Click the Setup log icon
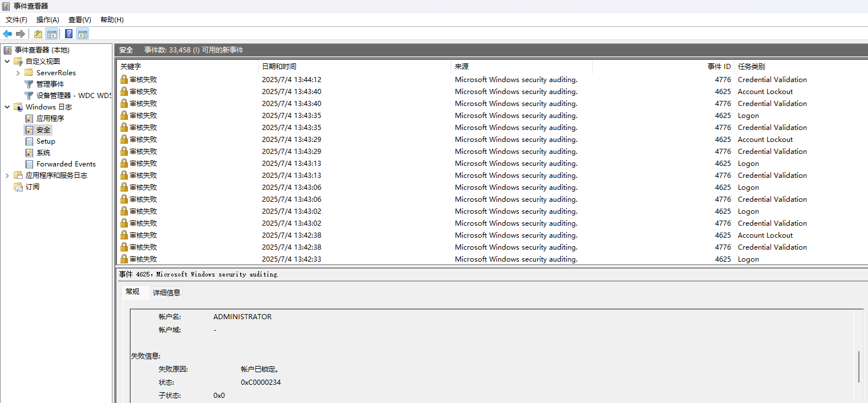868x403 pixels. coord(29,141)
